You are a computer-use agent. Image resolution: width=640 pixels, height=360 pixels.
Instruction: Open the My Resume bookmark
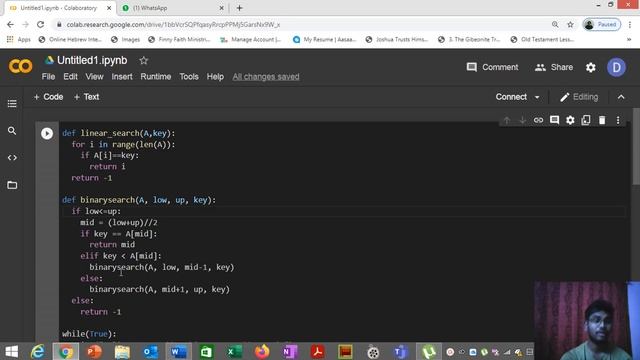click(324, 40)
